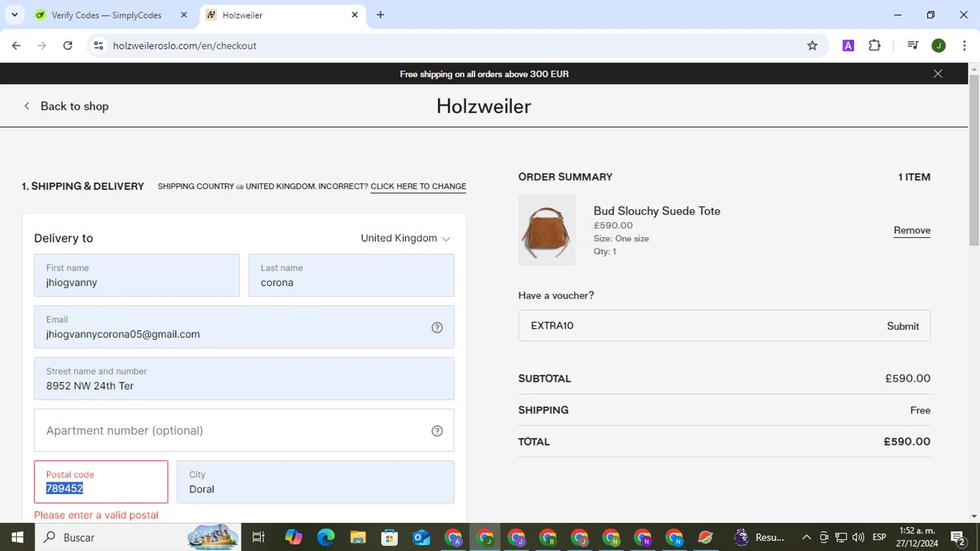
Task: Switch the ESP input language
Action: 879,537
